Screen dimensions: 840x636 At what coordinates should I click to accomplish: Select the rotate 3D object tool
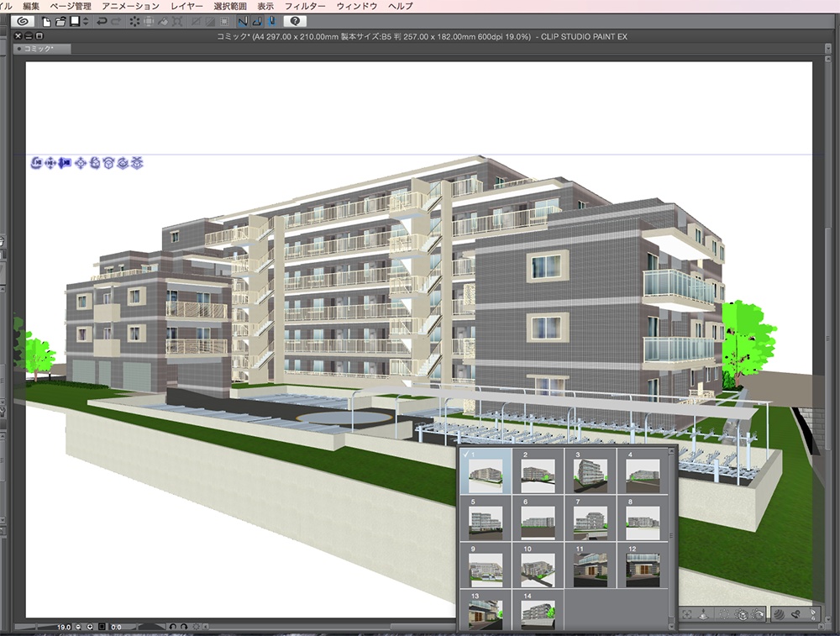93,164
